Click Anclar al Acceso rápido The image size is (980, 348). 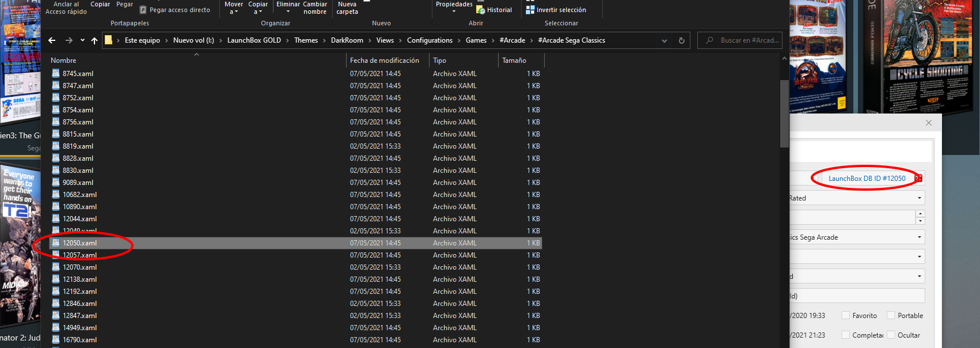[x=66, y=7]
